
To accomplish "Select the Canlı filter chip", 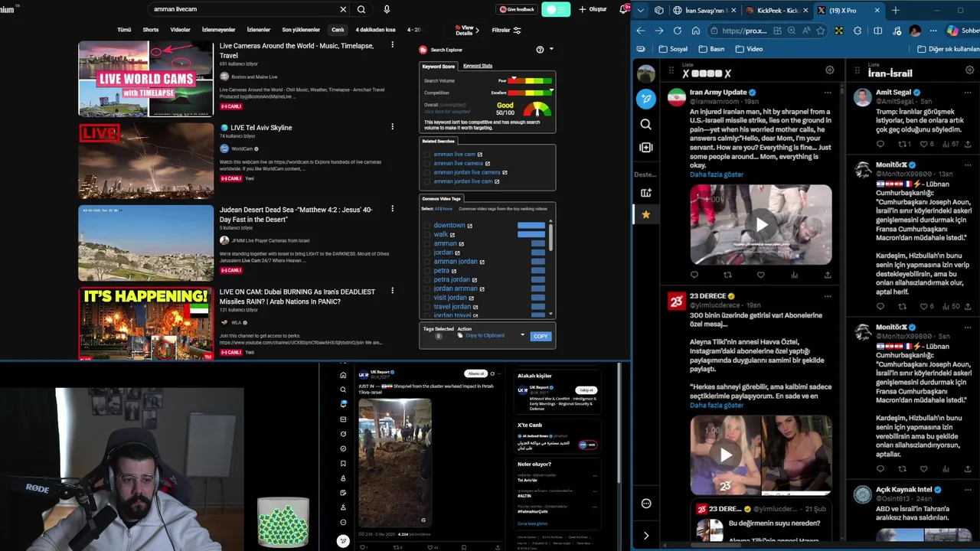I will coord(337,30).
